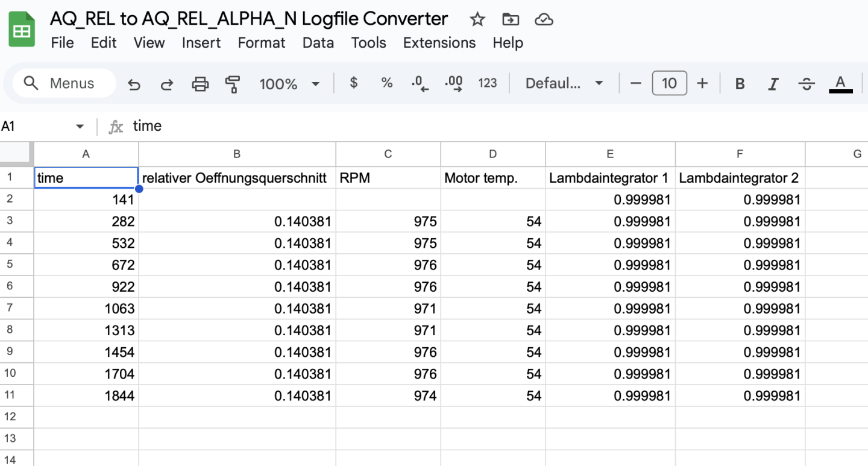Click the select-all corner box
Screen dimensions: 868x466
[17, 154]
